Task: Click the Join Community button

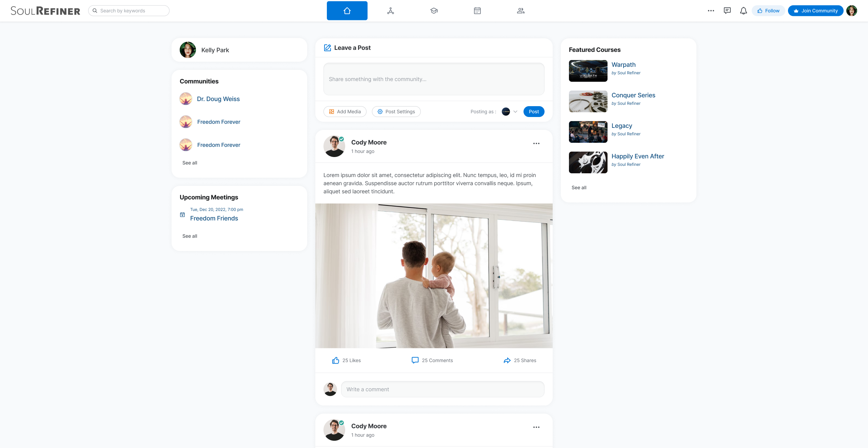Action: [815, 11]
